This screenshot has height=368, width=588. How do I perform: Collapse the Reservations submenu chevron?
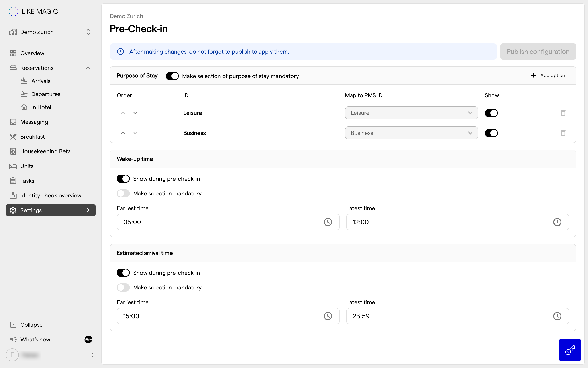[x=88, y=68]
